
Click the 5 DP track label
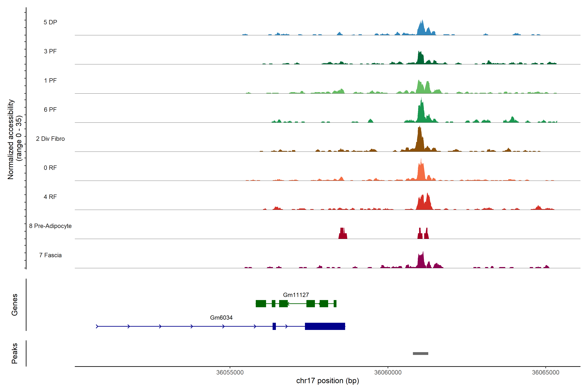point(50,22)
